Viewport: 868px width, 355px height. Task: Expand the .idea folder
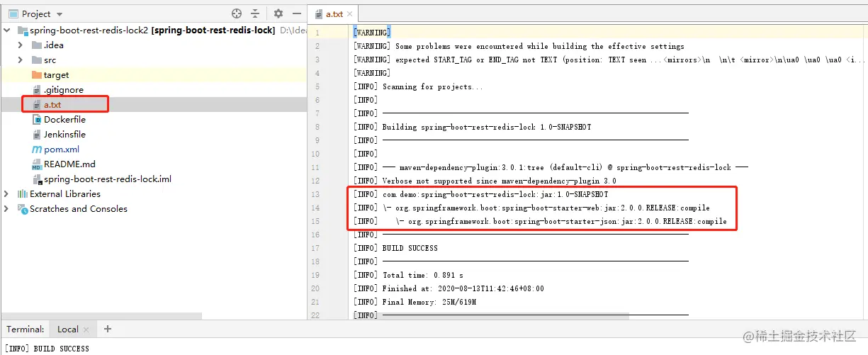(21, 45)
